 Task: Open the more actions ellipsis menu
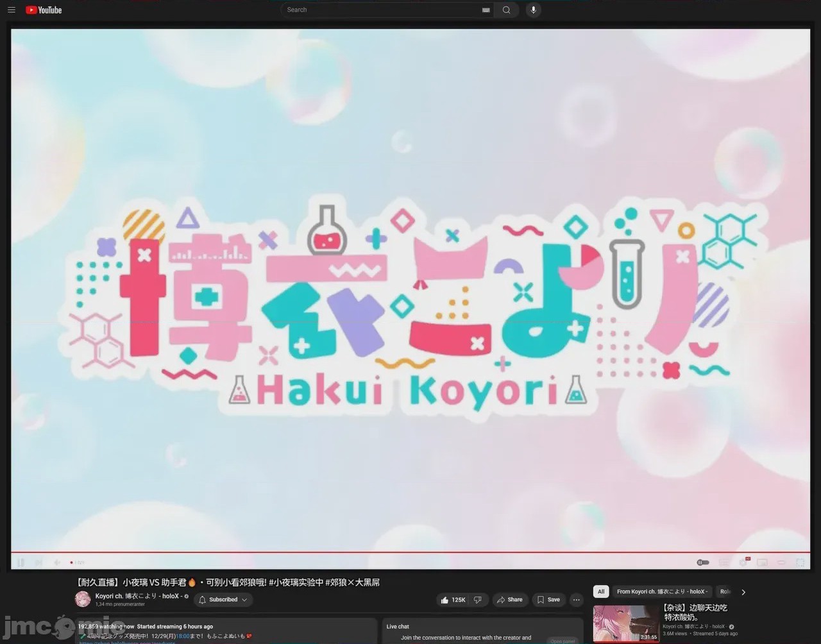click(x=576, y=600)
